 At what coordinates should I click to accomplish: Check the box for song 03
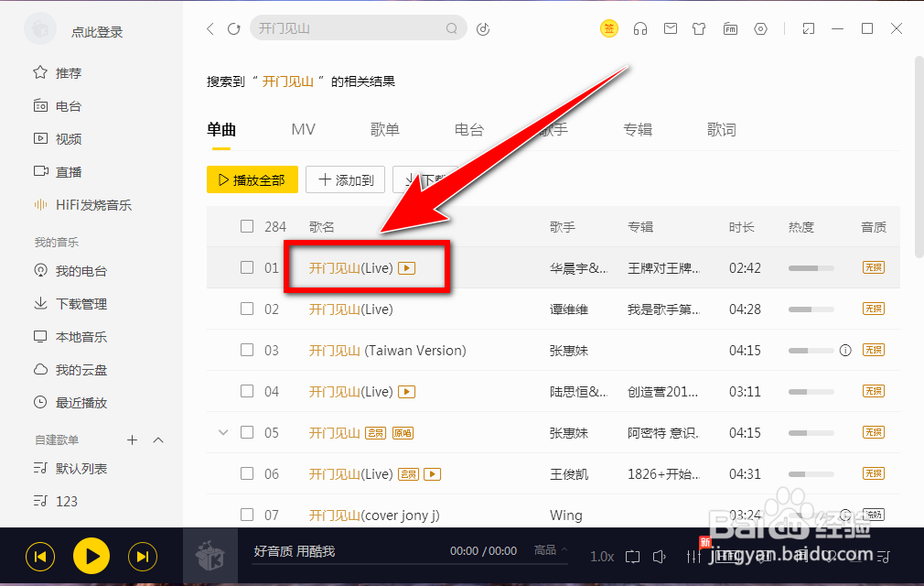pos(247,350)
